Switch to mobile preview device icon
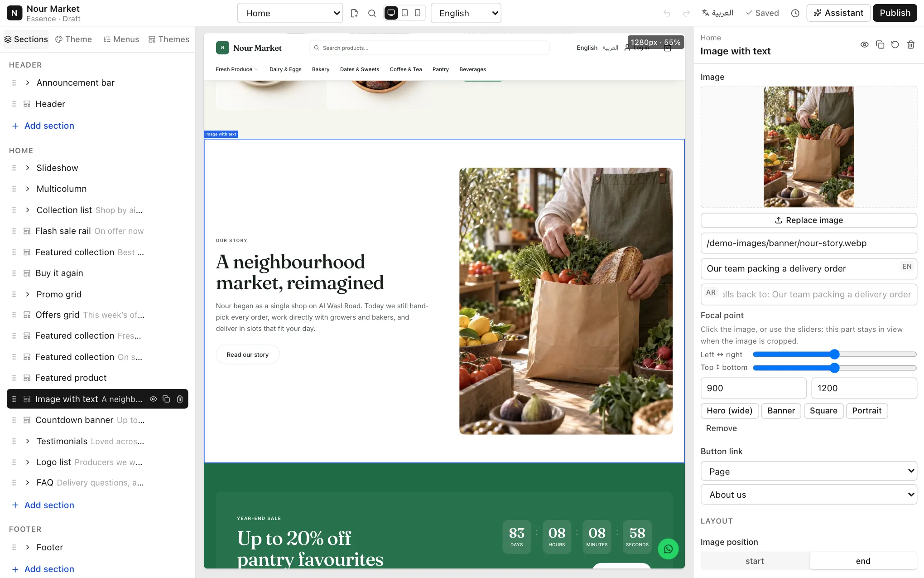 pos(418,13)
